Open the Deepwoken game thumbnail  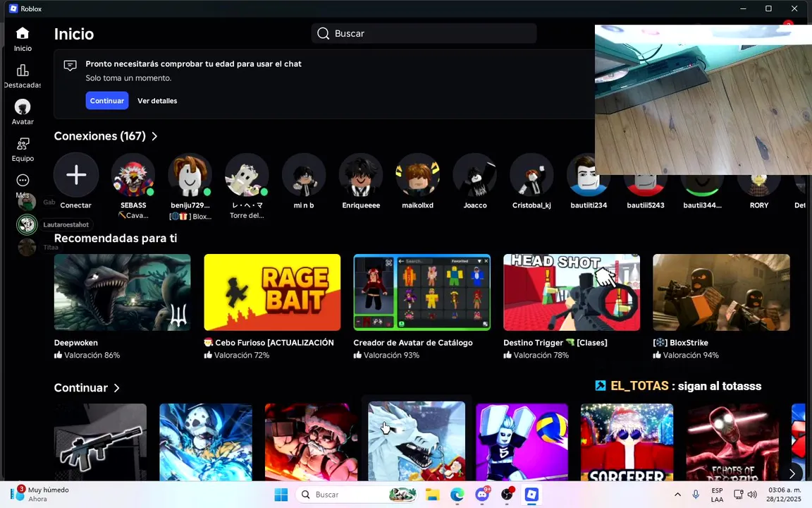pos(122,292)
